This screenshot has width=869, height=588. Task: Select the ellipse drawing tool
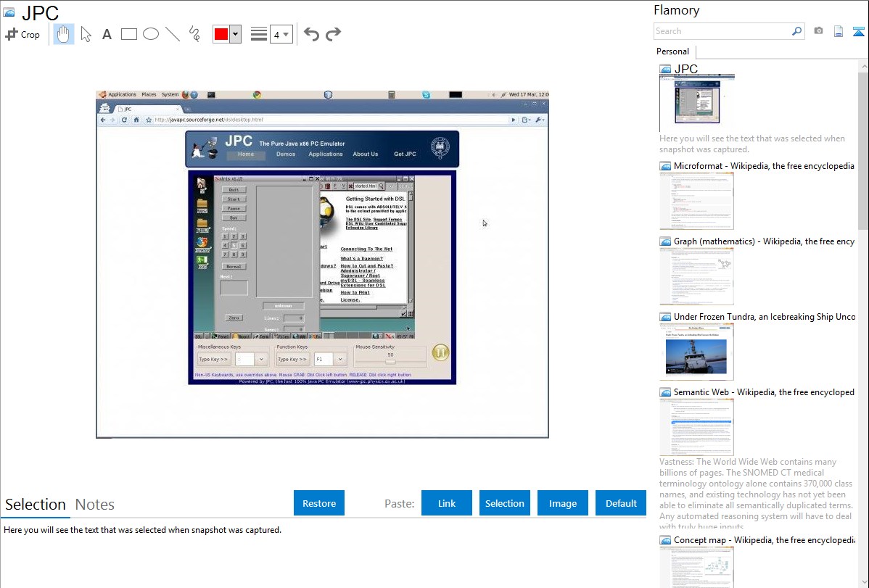151,34
